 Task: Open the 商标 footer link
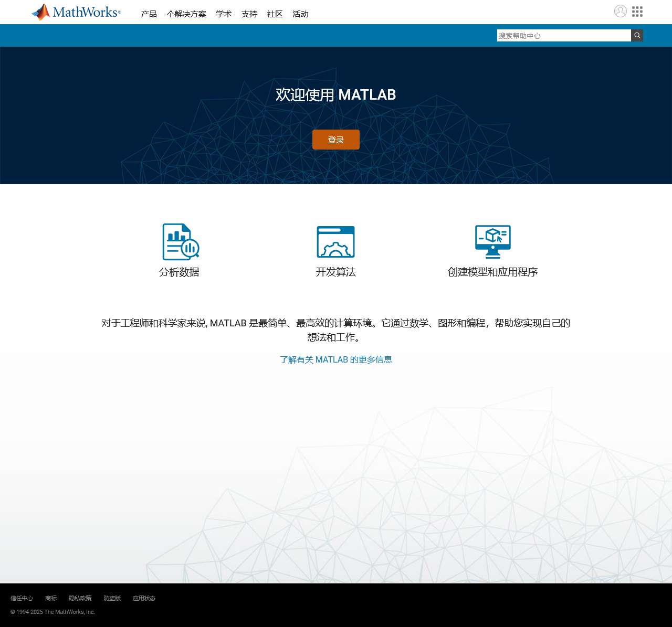pos(51,598)
